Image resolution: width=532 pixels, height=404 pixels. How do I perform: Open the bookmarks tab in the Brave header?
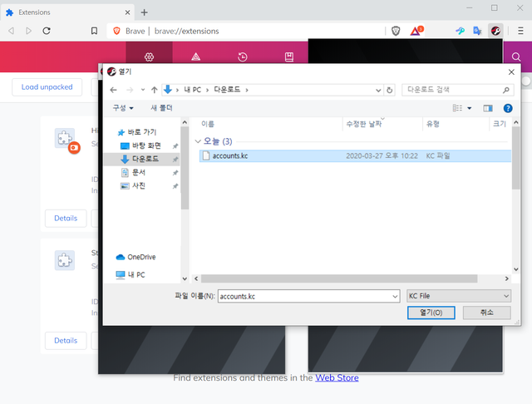pyautogui.click(x=289, y=57)
